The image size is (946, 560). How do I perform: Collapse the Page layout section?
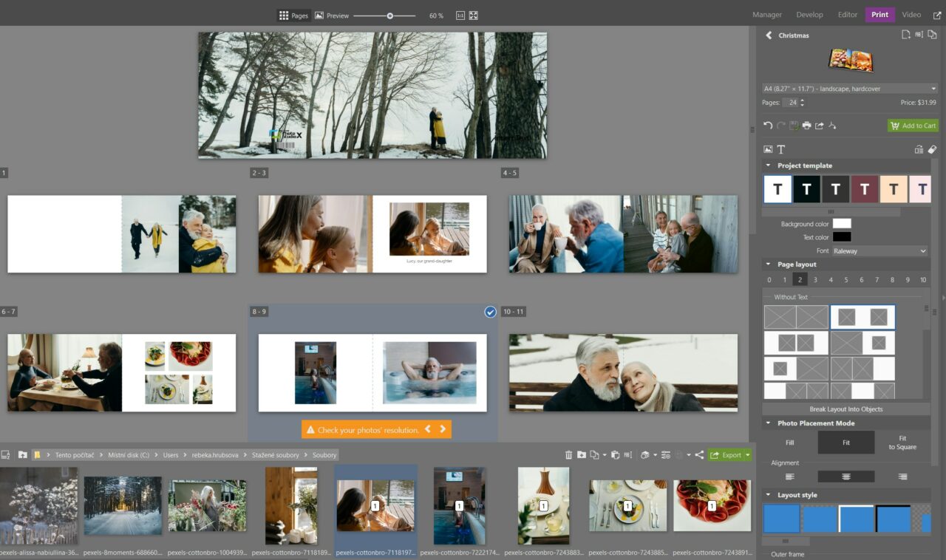[x=768, y=264]
